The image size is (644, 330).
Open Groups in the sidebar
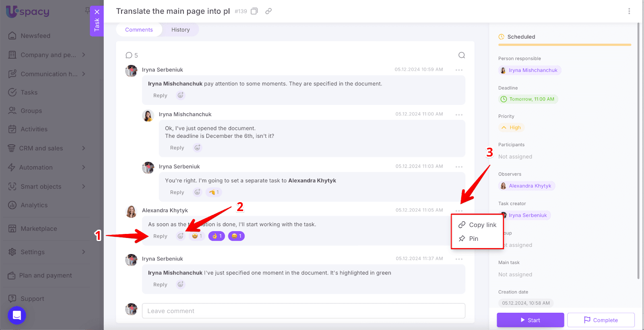[x=31, y=111]
